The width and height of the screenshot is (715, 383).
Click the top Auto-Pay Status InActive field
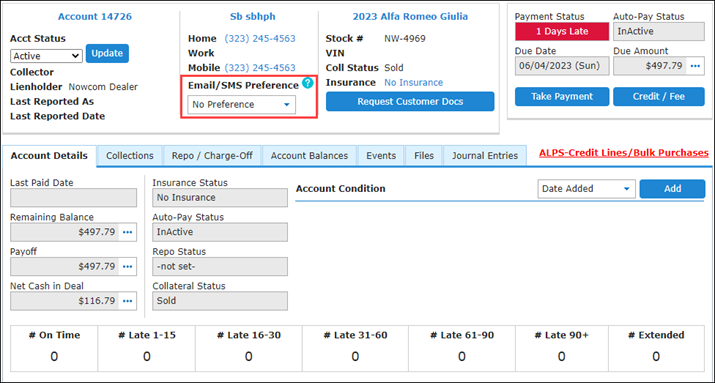(x=658, y=31)
